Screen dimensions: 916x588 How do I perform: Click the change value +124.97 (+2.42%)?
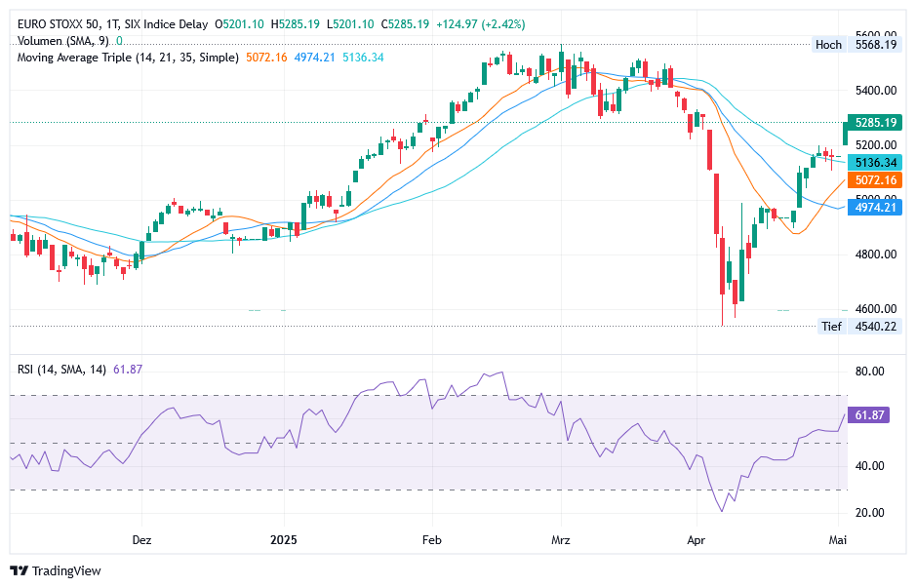[x=481, y=24]
